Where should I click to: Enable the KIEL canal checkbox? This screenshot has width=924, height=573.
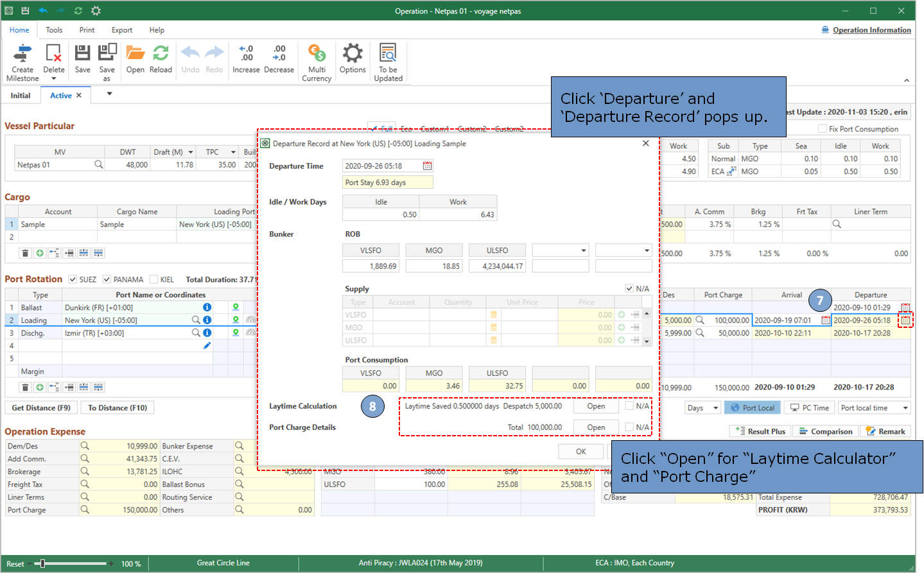click(x=153, y=280)
